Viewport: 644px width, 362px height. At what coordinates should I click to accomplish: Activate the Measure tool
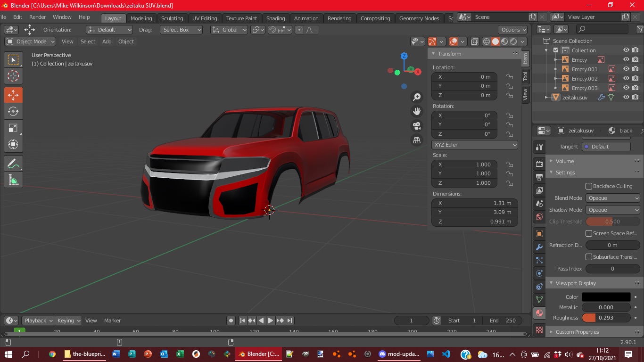click(13, 180)
